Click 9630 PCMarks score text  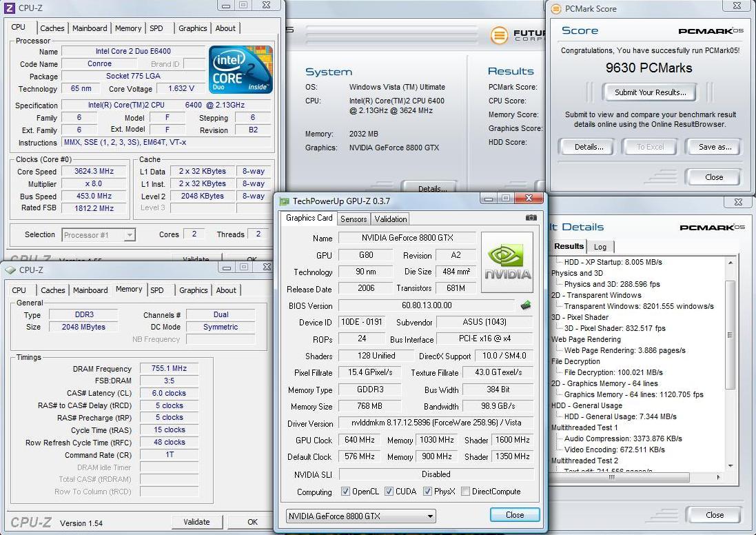pos(649,68)
